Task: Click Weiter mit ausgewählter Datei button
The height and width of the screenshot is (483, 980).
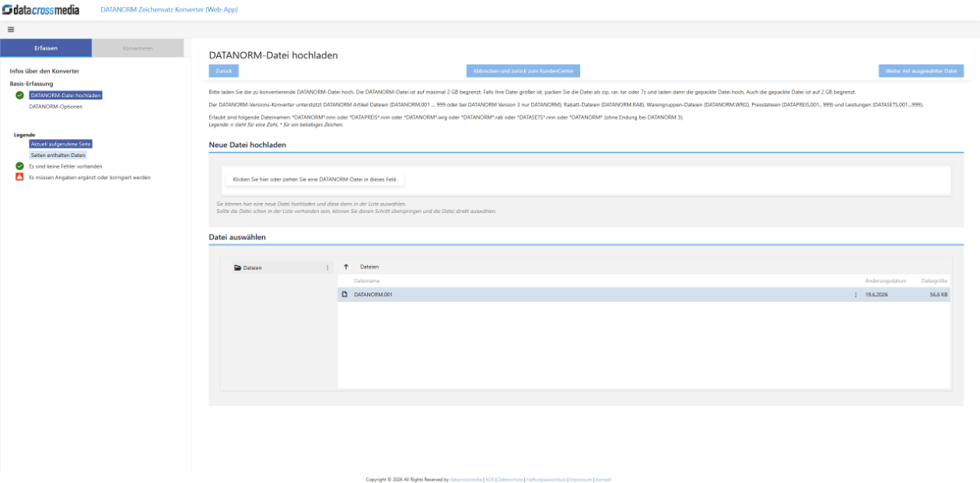Action: [x=921, y=71]
